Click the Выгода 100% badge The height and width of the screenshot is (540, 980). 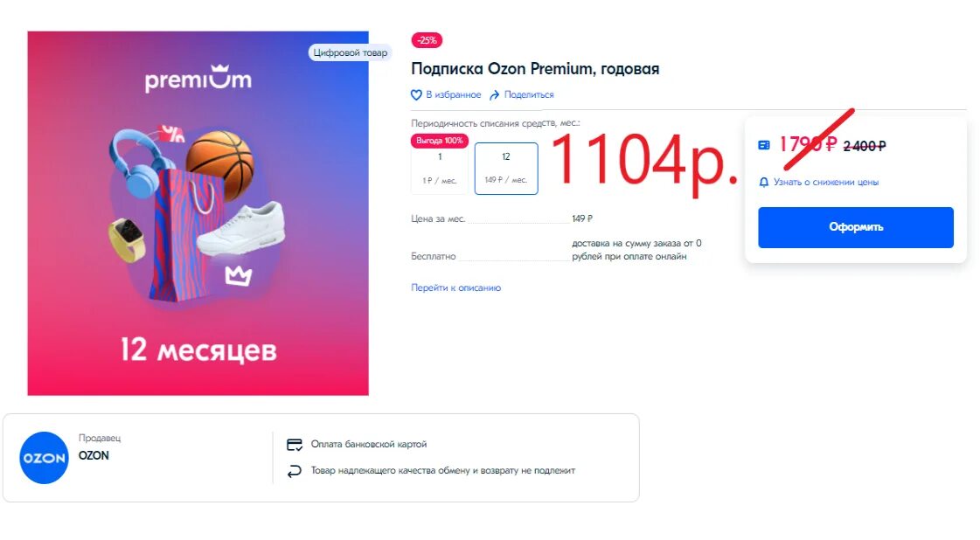tap(440, 141)
